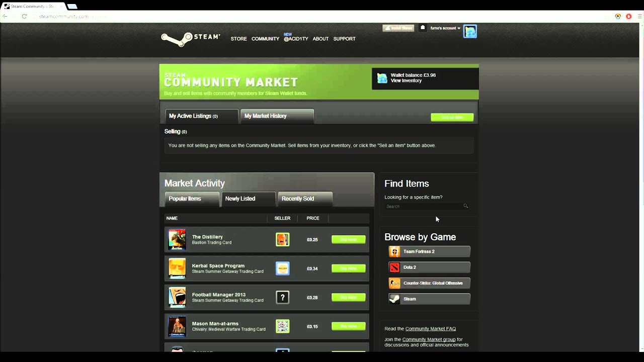Image resolution: width=644 pixels, height=362 pixels.
Task: Buy The Distillery card for £0.25
Action: coord(349,239)
